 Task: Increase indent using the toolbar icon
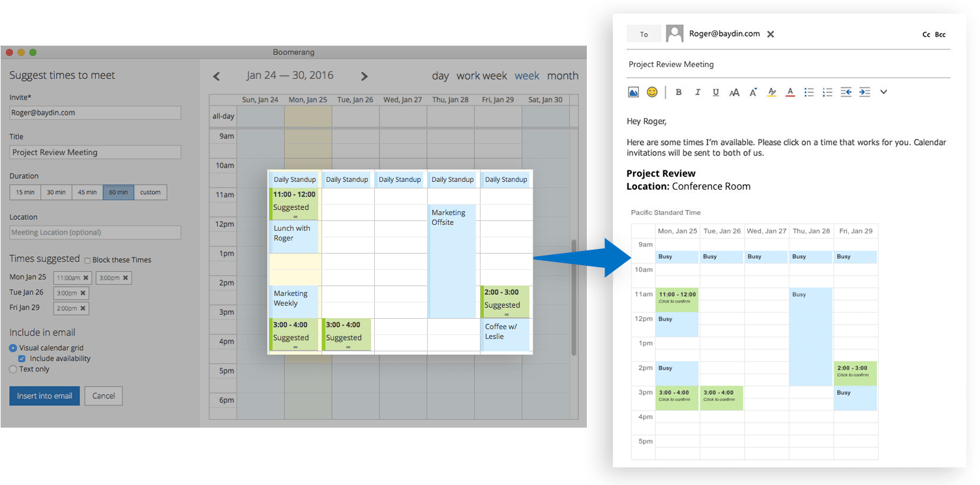click(x=865, y=92)
